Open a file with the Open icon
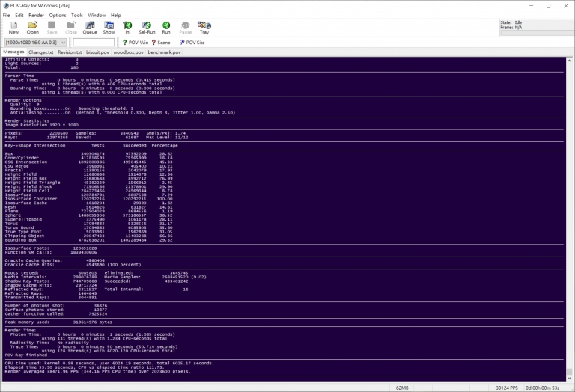 pyautogui.click(x=33, y=28)
